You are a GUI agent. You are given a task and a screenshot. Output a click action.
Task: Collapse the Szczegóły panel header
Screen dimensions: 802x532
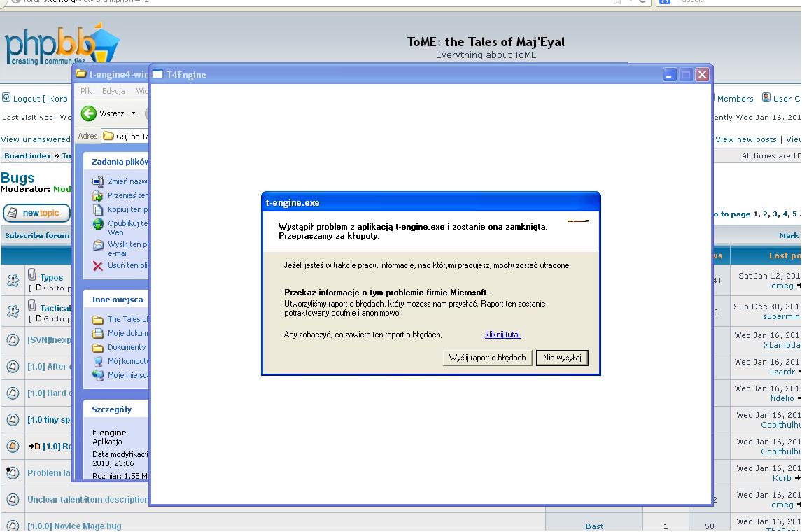point(116,409)
